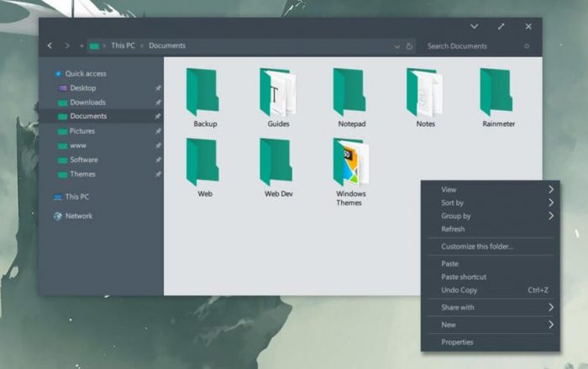Click the Ctrl+Z shortcut text
The image size is (588, 369).
[538, 290]
